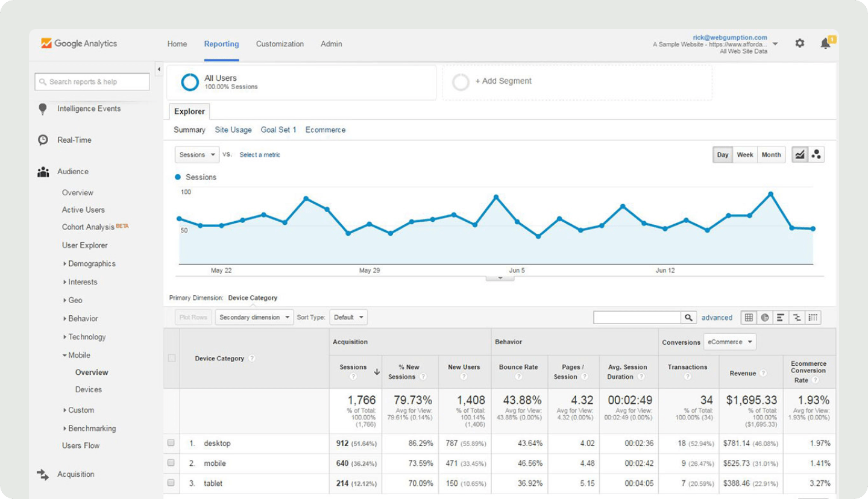This screenshot has width=868, height=499.
Task: Switch table to percentage pie chart view
Action: pyautogui.click(x=765, y=318)
